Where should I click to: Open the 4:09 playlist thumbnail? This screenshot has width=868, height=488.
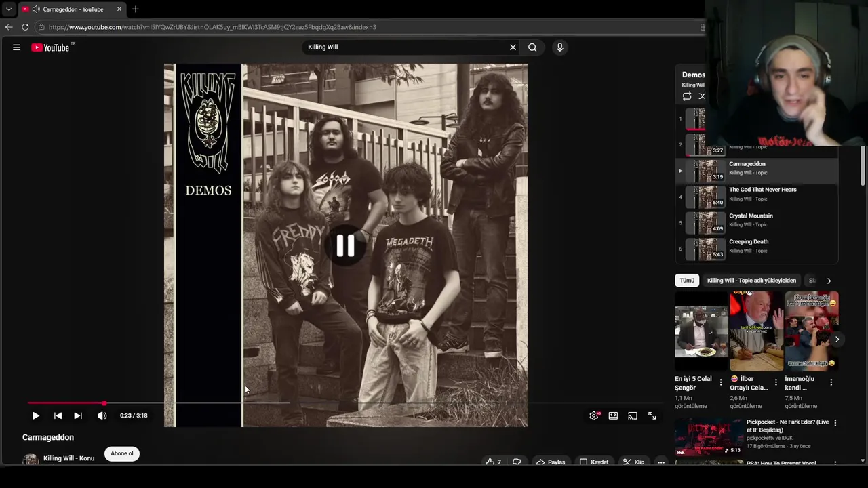[x=705, y=222]
